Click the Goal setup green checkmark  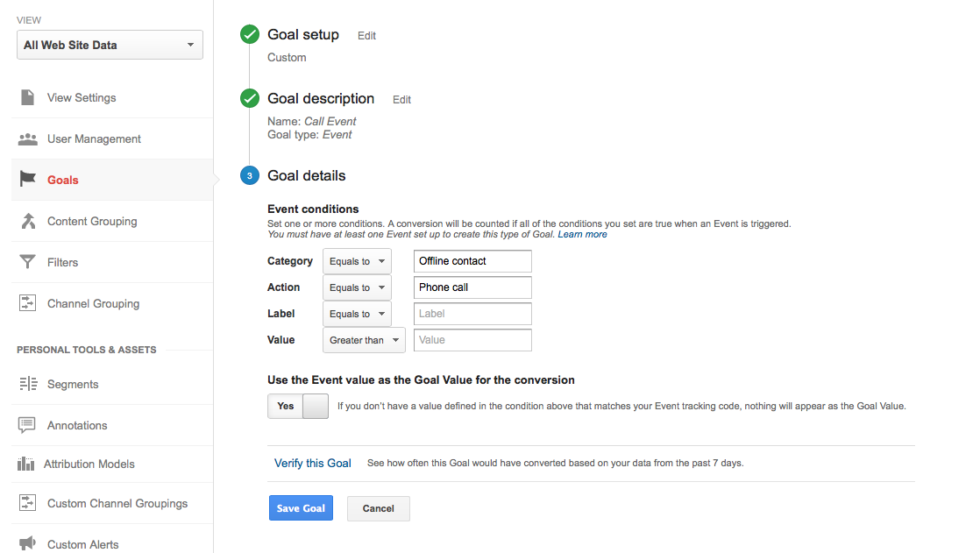pyautogui.click(x=250, y=34)
